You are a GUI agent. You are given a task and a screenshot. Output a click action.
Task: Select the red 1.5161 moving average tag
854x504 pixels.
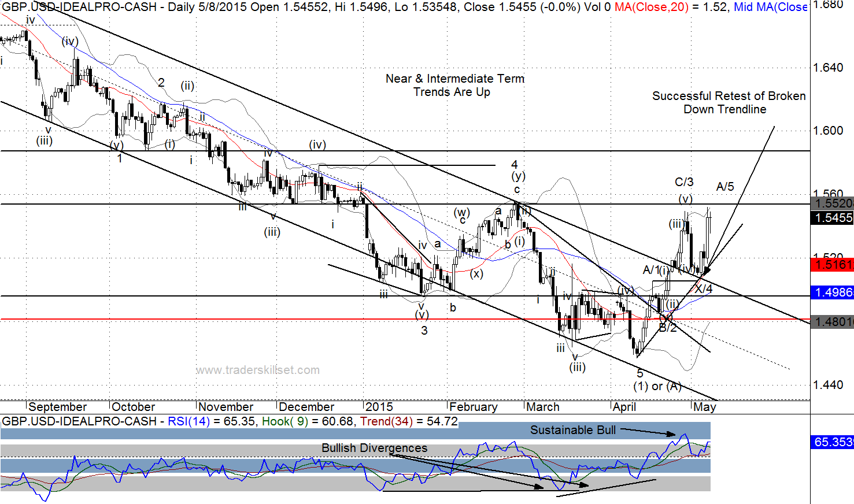click(x=833, y=265)
